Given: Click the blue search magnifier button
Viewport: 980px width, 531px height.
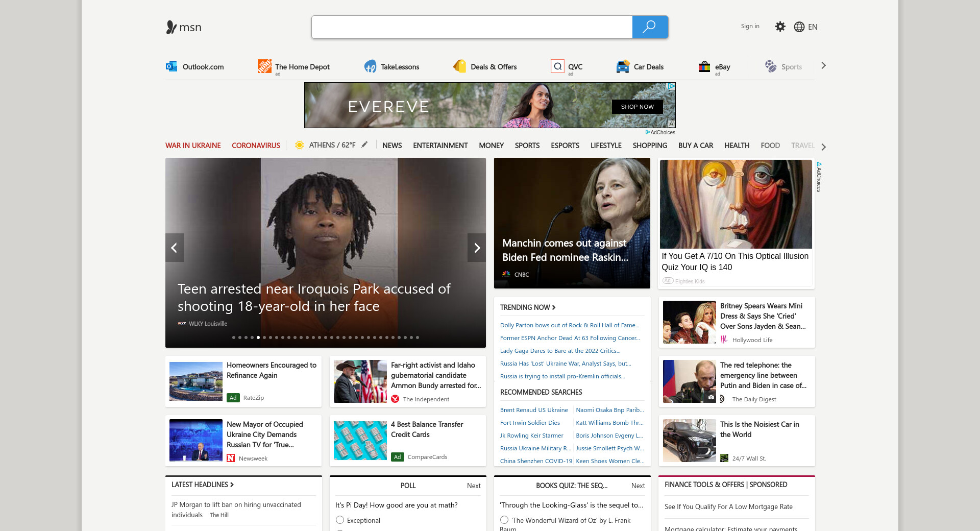Looking at the screenshot, I should point(649,27).
